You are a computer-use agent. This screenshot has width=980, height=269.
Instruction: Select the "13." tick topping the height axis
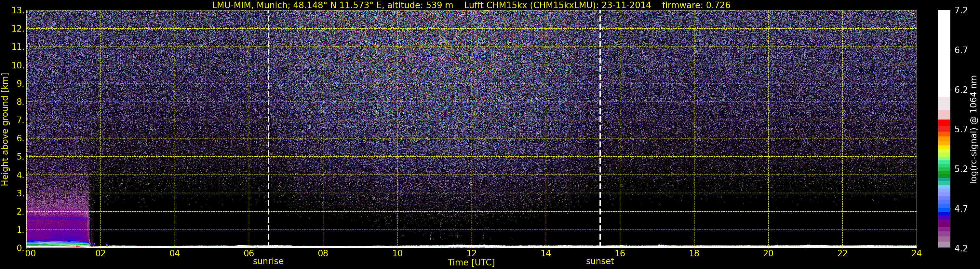click(x=18, y=10)
